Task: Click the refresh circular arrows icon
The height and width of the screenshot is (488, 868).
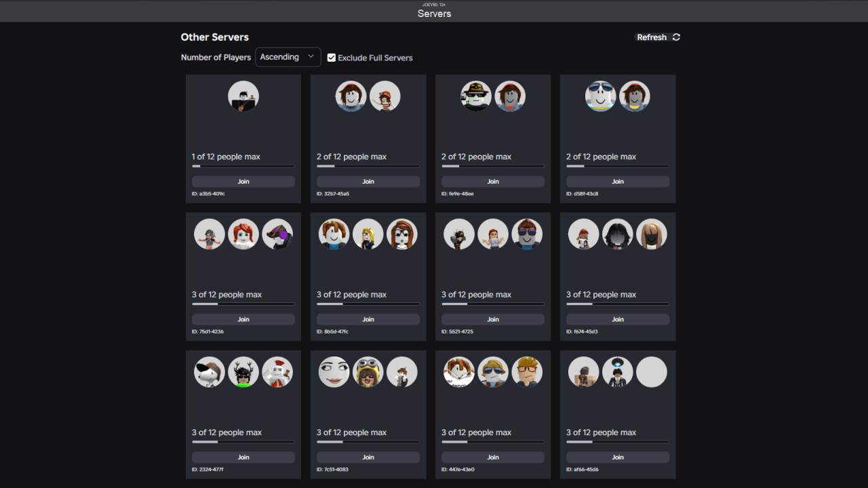Action: coord(676,37)
